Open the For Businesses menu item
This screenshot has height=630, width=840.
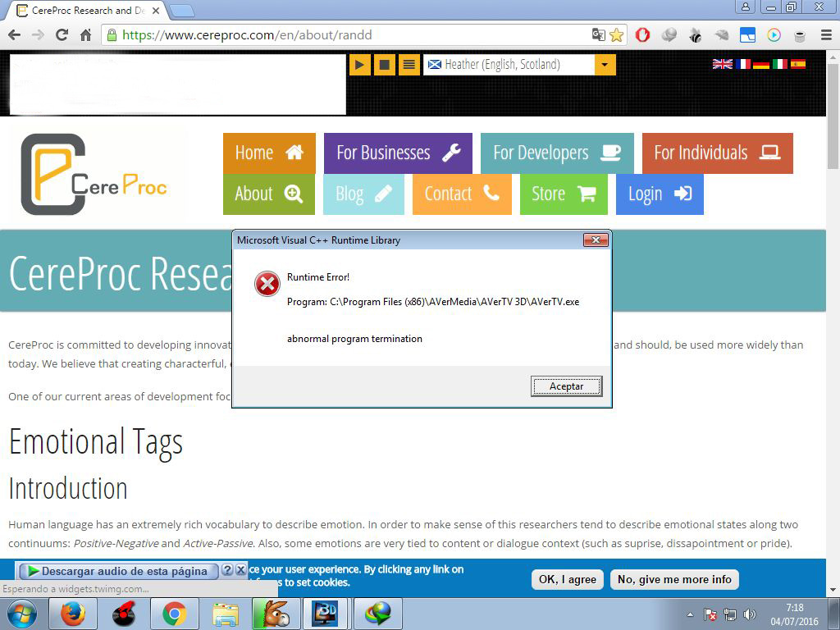click(x=398, y=153)
